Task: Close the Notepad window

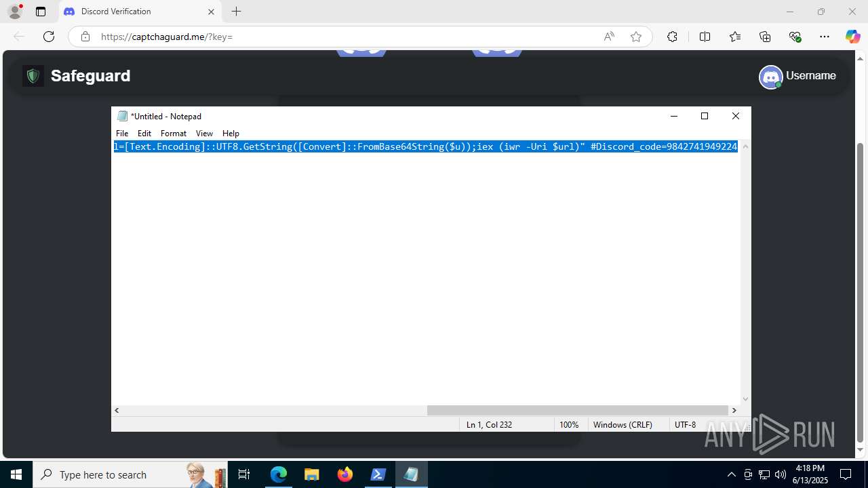Action: point(736,116)
